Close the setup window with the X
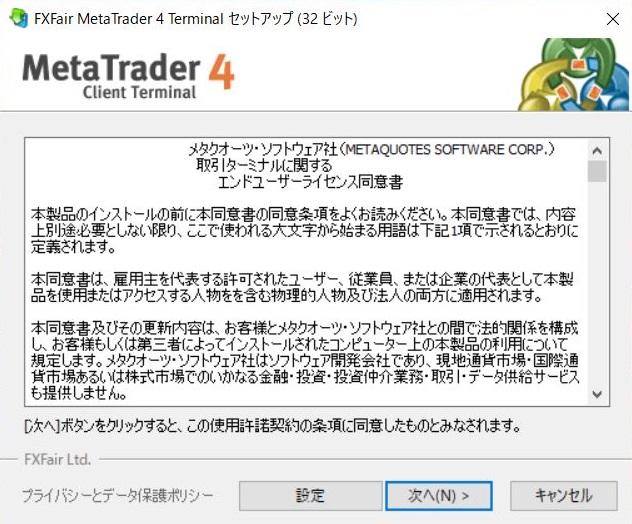The height and width of the screenshot is (524, 632). 613,19
